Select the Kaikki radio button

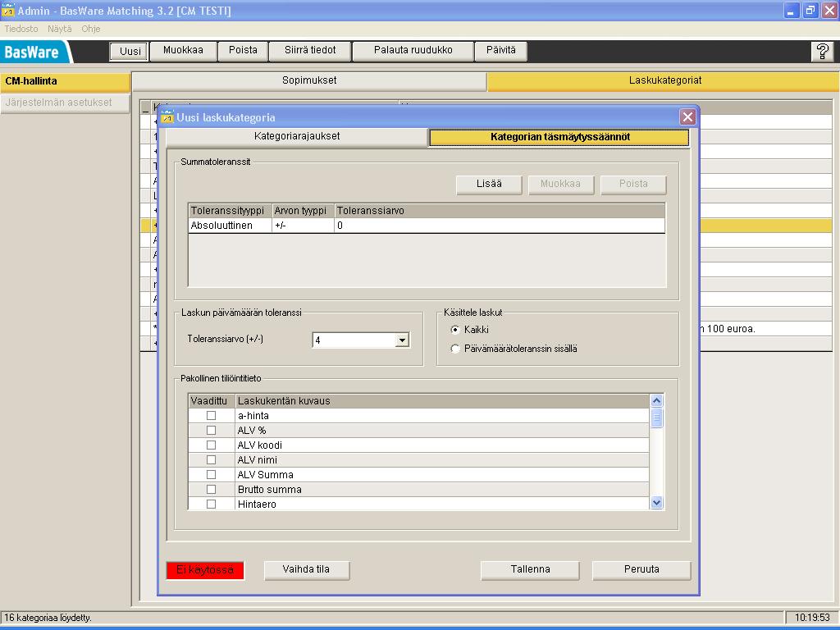(x=455, y=330)
